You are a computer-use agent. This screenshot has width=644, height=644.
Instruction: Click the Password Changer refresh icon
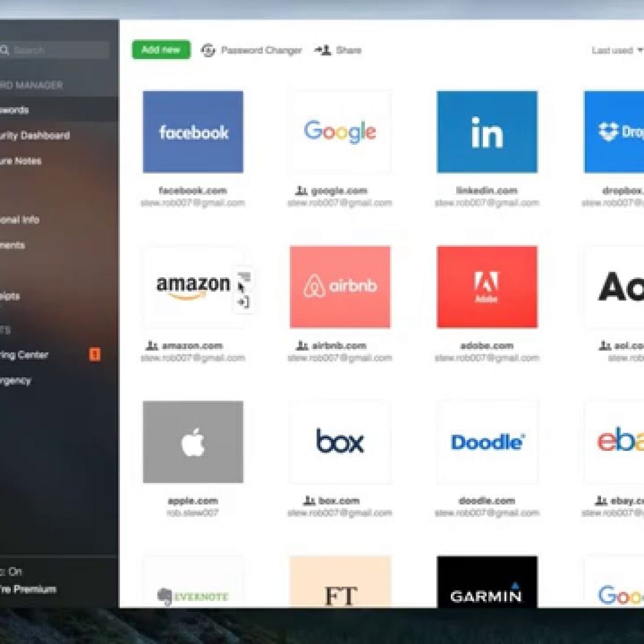click(208, 50)
